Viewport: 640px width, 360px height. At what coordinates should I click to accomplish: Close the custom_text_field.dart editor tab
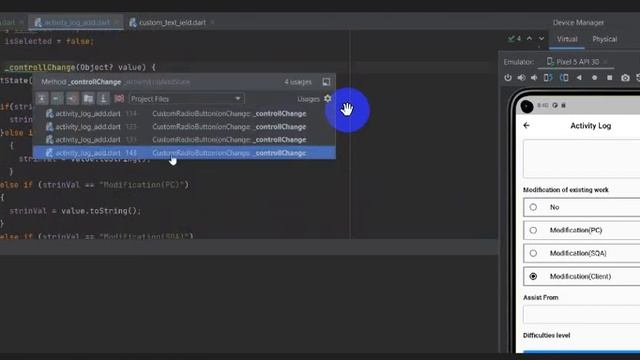click(213, 22)
